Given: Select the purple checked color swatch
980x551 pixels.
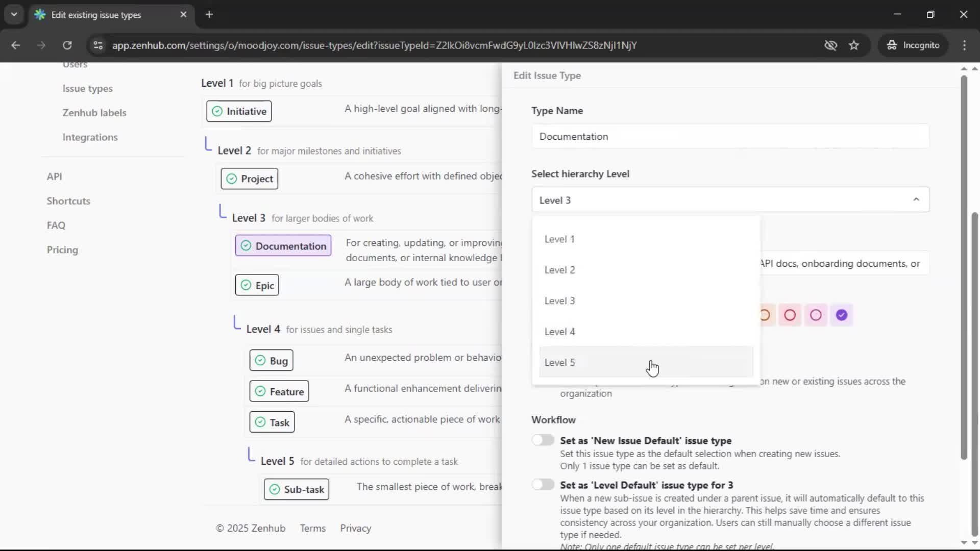Looking at the screenshot, I should tap(841, 315).
